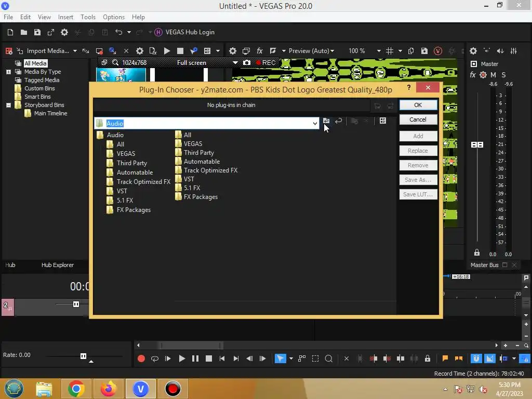Screen dimensions: 532x399
Task: Open Project Video Properties gear in preview
Action: (233, 51)
